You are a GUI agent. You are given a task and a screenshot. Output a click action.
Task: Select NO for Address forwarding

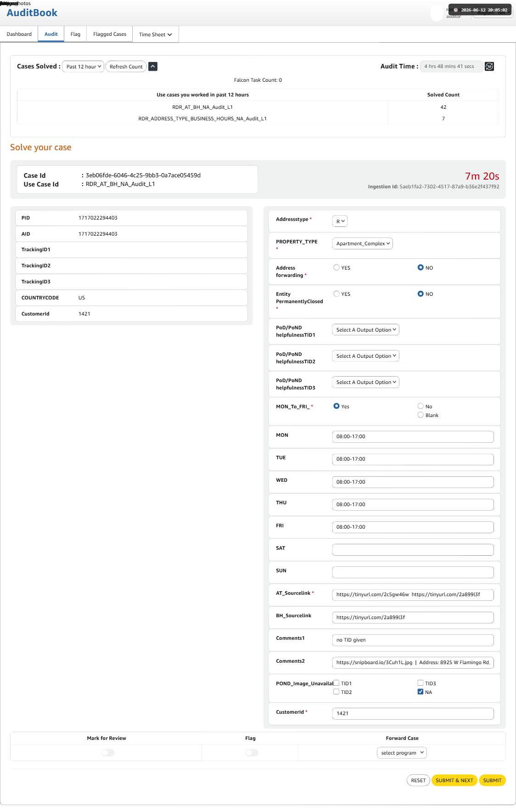[x=421, y=268]
